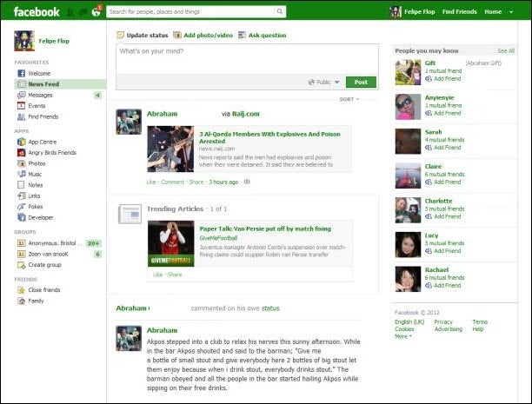Click the search people and places field

coord(190,11)
